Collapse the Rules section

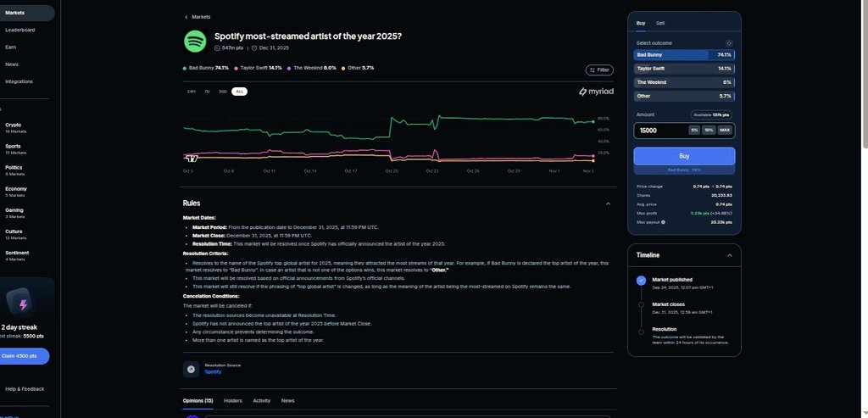(x=608, y=203)
